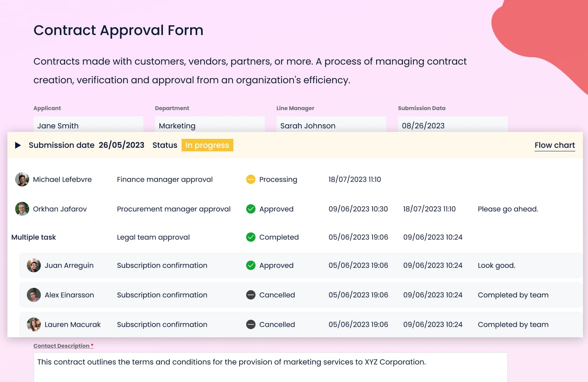Viewport: 588px width, 382px height.
Task: Select Juan Arreguin's profile picture
Action: click(34, 265)
